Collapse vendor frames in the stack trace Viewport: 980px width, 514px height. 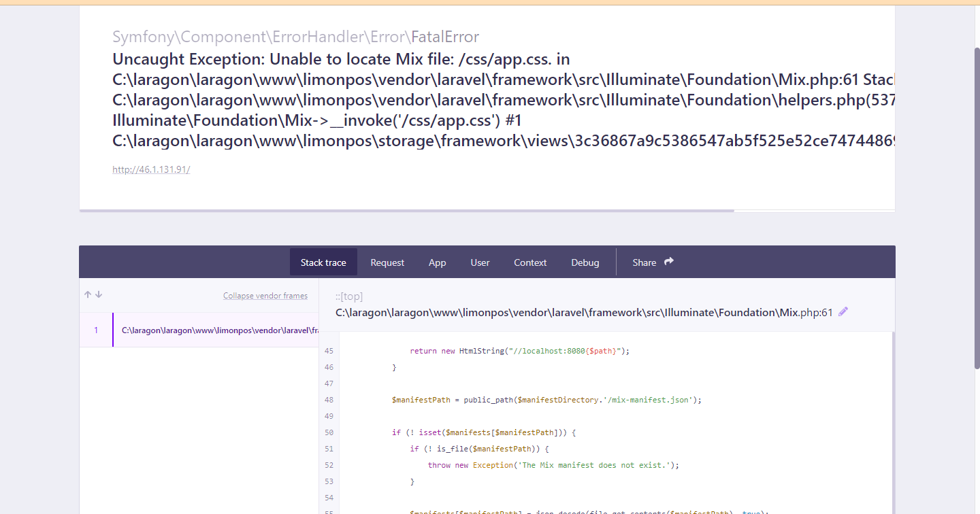point(265,295)
